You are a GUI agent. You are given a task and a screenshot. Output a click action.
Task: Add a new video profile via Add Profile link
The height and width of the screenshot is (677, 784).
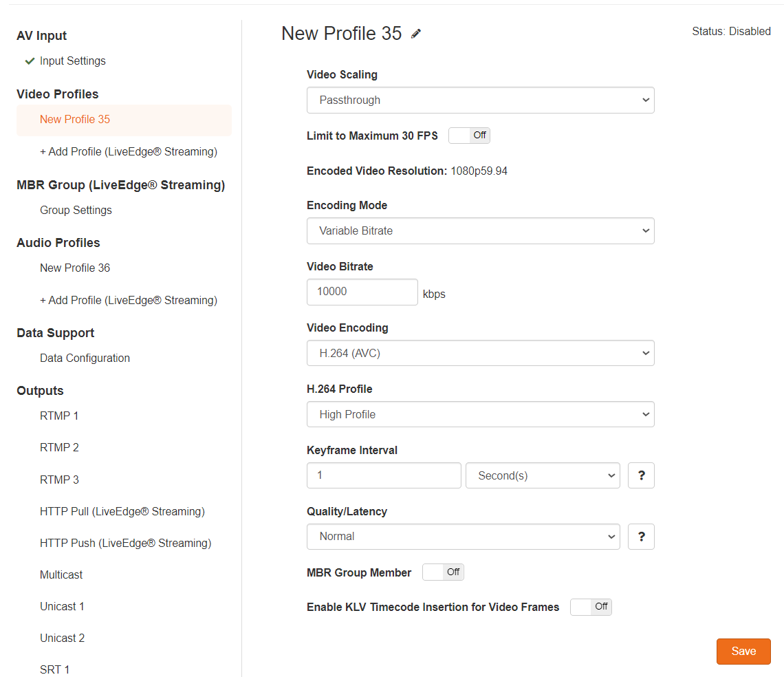129,151
